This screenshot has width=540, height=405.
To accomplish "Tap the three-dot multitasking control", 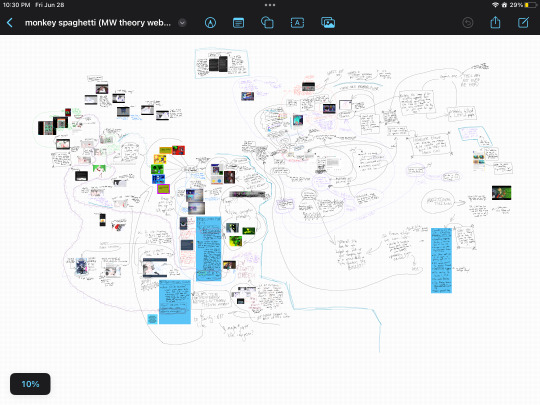I will (270, 5).
